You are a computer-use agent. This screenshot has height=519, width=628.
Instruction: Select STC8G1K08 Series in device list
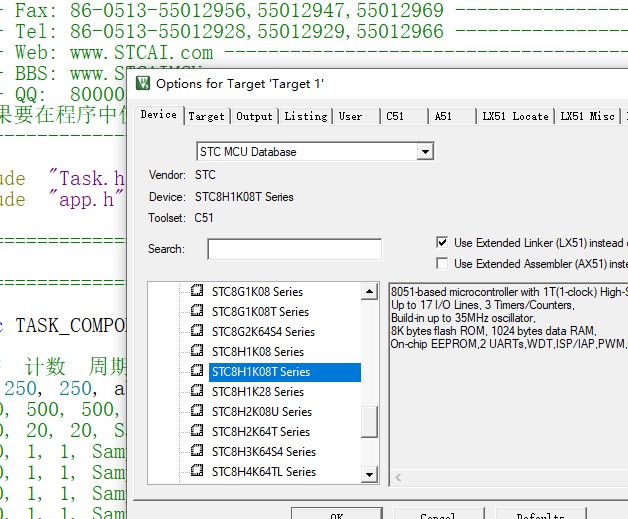[x=257, y=292]
